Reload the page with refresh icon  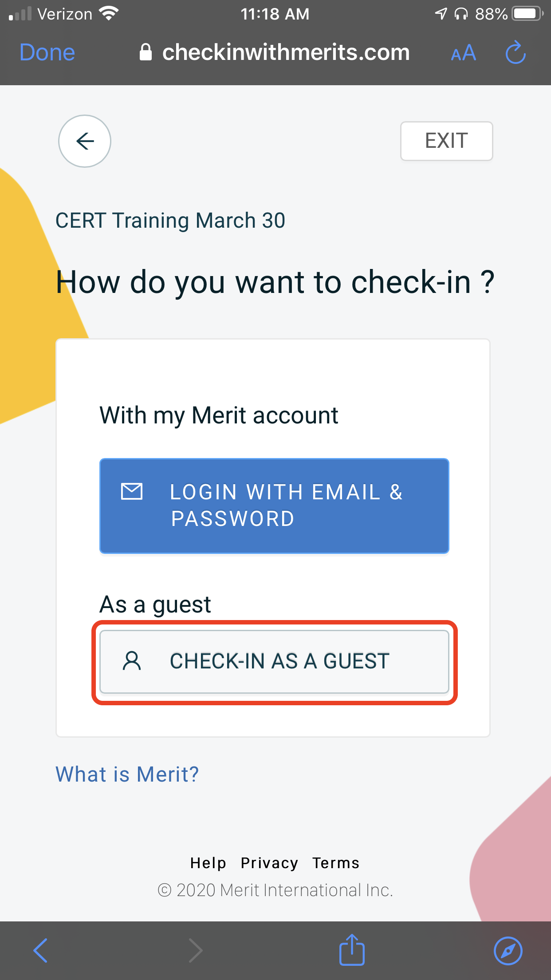point(516,52)
